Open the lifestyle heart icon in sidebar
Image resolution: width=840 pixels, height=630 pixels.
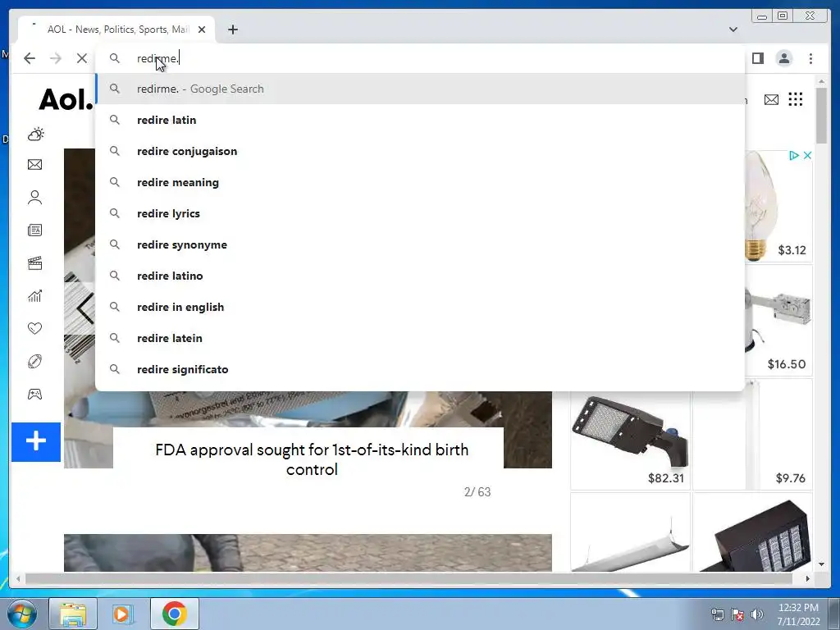pos(34,328)
